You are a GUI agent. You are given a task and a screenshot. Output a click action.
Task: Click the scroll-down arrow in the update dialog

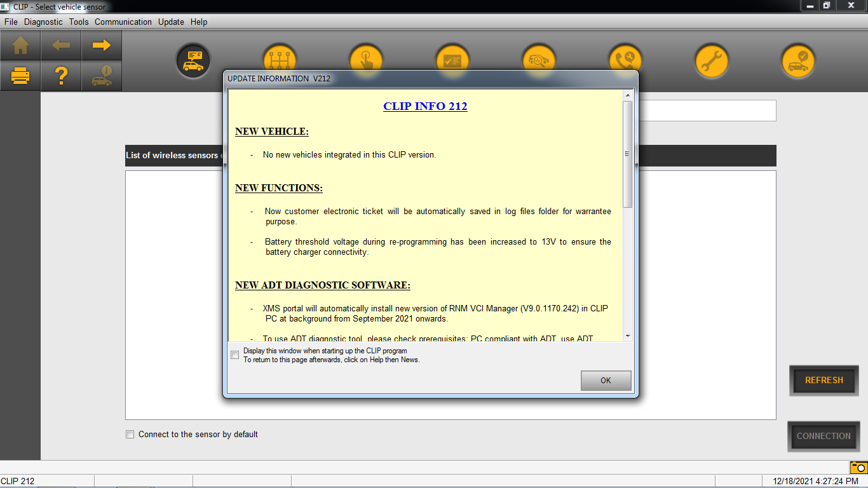[628, 335]
